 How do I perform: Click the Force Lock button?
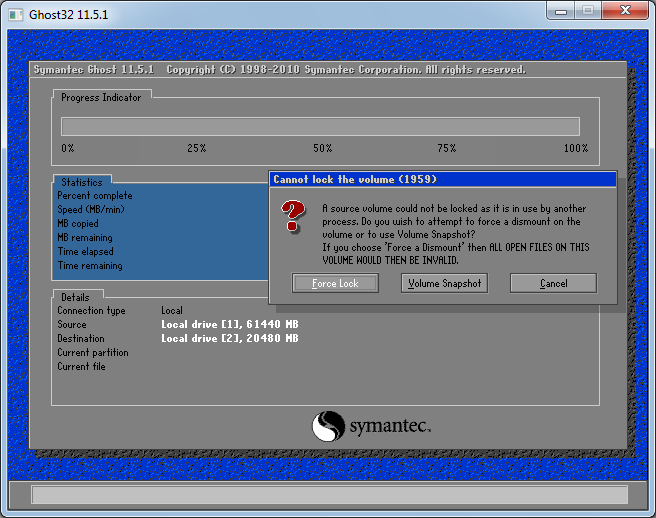[x=335, y=283]
